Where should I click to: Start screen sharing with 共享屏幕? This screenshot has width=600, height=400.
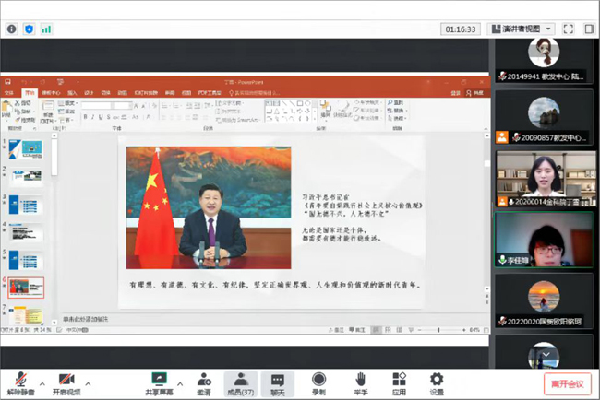pyautogui.click(x=158, y=381)
